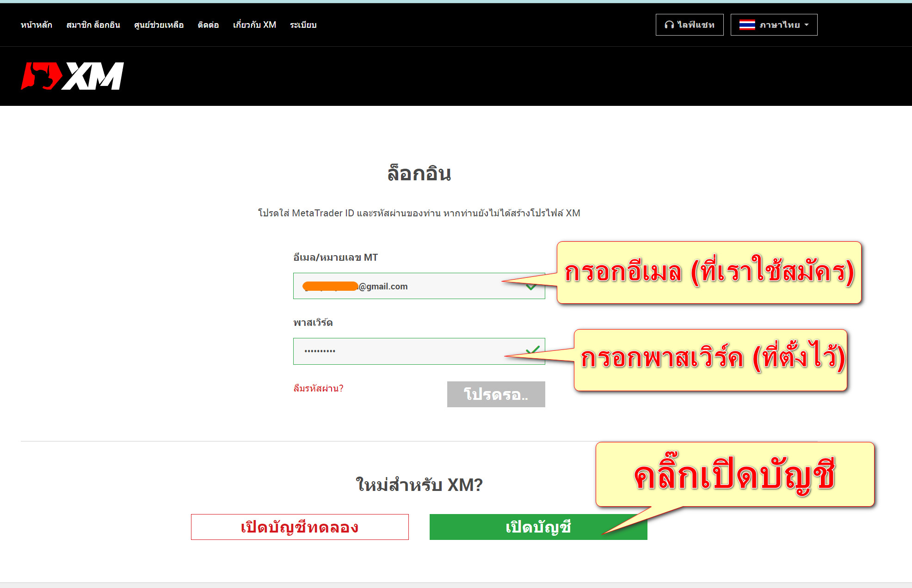The height and width of the screenshot is (588, 912).
Task: Click the ล็อกอิน page heading
Action: coord(419,173)
